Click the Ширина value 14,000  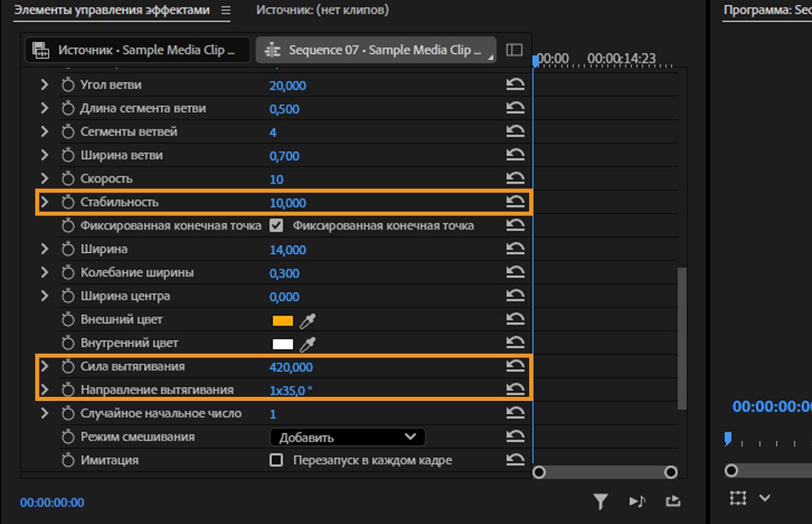tap(288, 249)
